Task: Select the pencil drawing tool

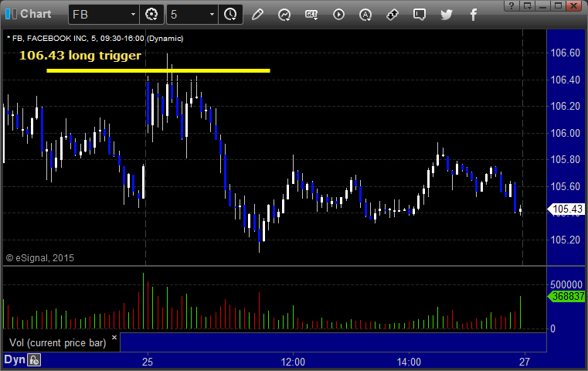Action: pos(257,15)
